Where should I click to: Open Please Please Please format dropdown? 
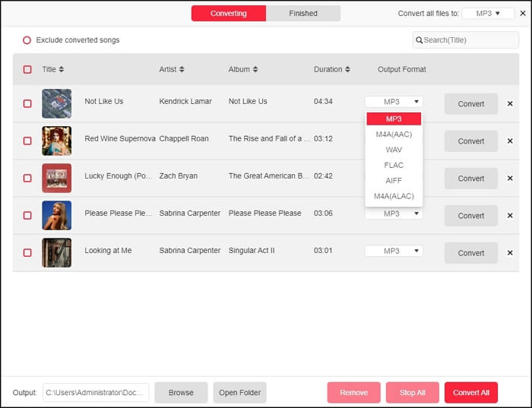394,213
